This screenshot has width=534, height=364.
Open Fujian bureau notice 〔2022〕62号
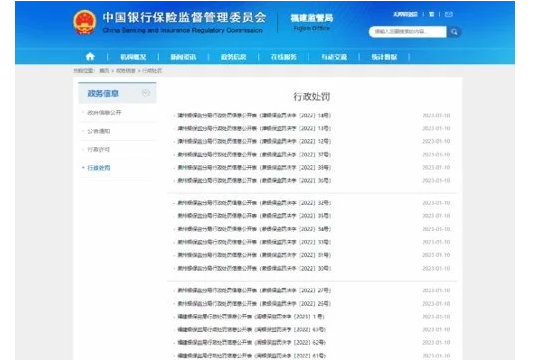(x=252, y=343)
